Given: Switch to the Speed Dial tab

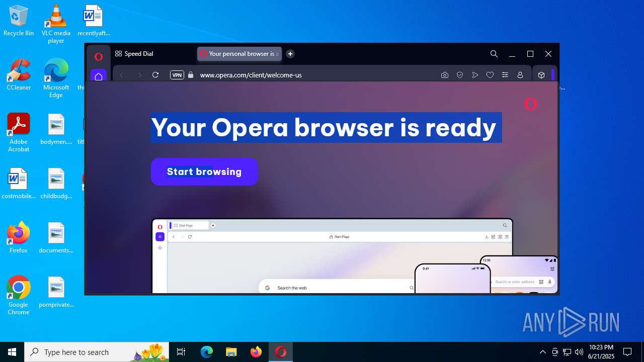Looking at the screenshot, I should 134,54.
